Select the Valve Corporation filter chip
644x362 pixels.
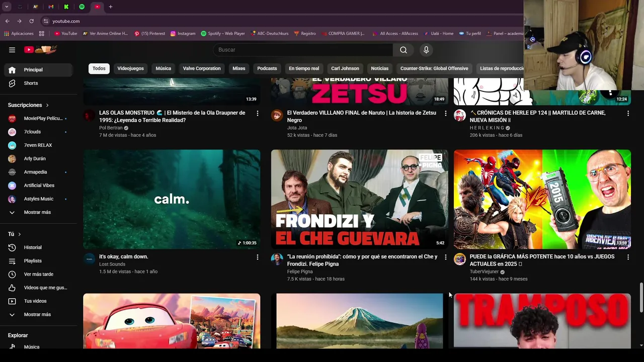[202, 68]
